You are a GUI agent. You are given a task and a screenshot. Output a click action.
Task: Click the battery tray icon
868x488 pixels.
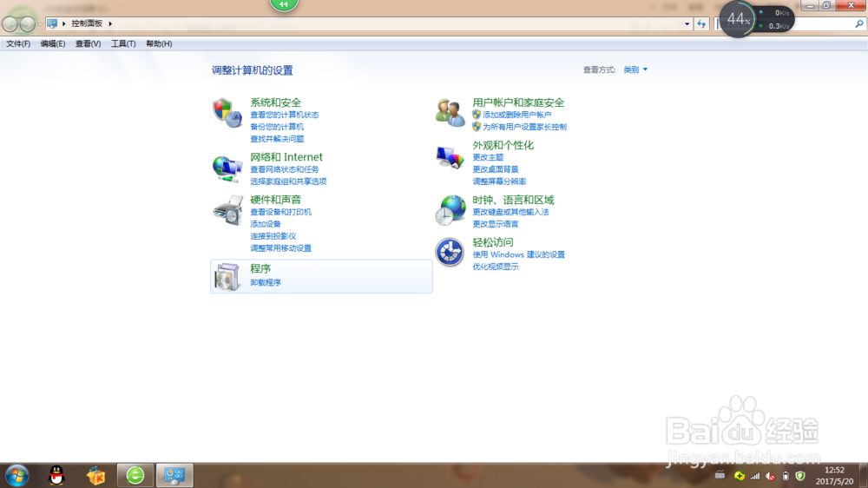(786, 476)
